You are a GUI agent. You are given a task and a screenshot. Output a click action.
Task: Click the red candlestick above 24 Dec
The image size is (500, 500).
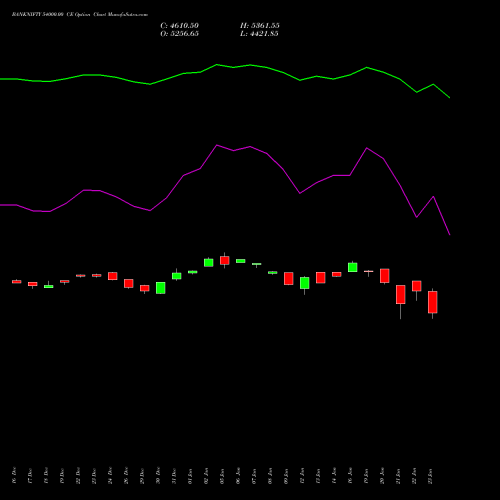pos(113,276)
